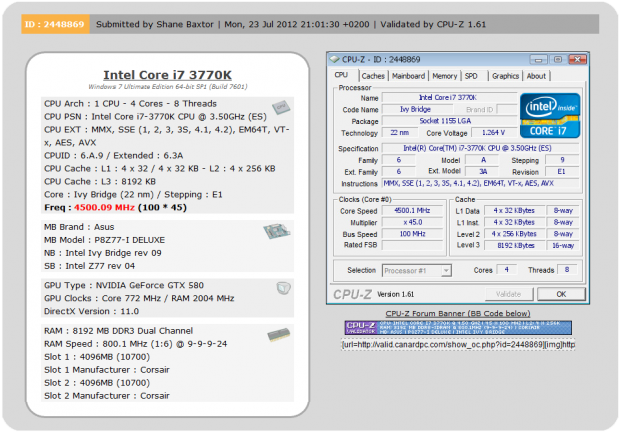Screen dimensions: 620x433
Task: Open the About tab
Action: click(x=536, y=76)
